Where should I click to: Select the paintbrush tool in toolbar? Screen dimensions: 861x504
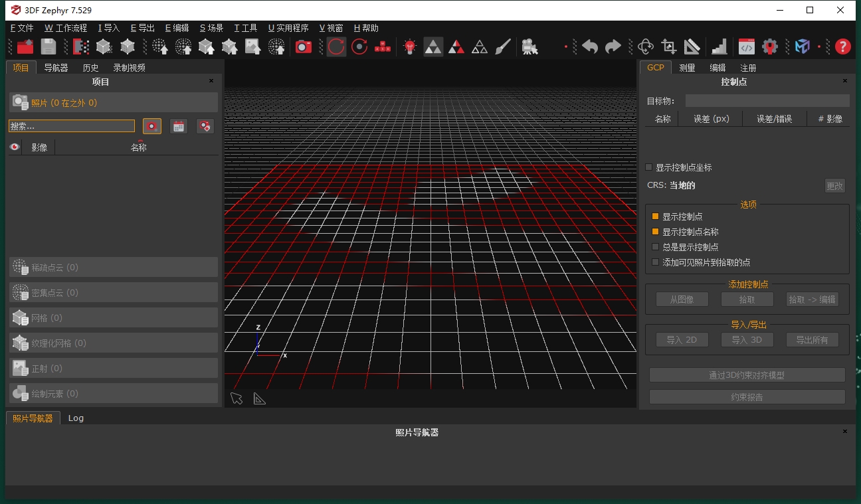point(504,46)
